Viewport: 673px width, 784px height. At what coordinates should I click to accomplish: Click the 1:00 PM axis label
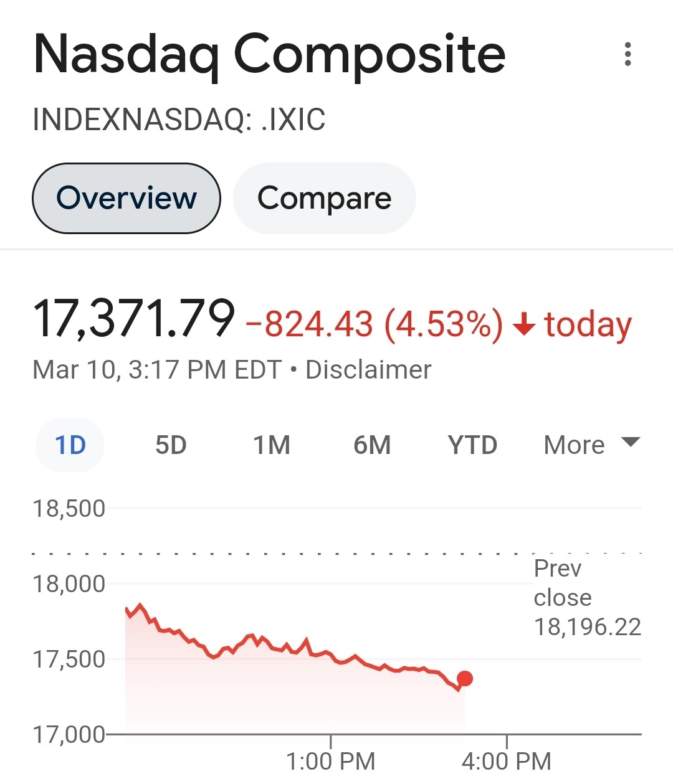(330, 761)
